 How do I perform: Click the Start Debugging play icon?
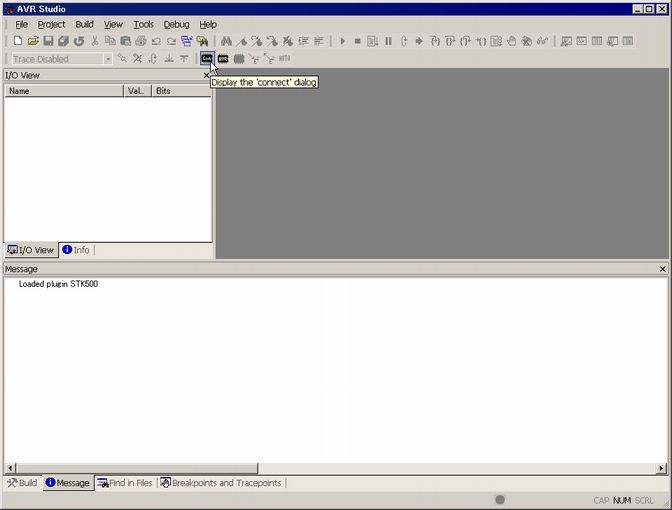coord(342,41)
